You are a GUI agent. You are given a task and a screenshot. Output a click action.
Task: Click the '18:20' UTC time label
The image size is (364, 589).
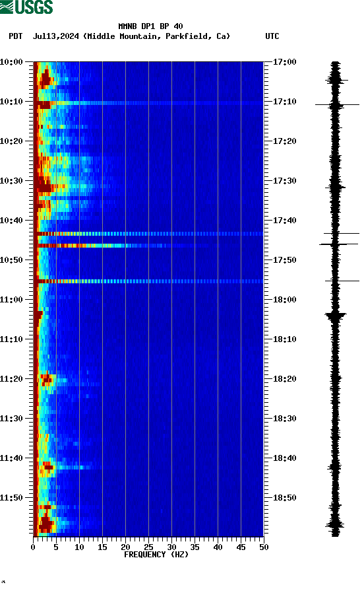click(284, 379)
